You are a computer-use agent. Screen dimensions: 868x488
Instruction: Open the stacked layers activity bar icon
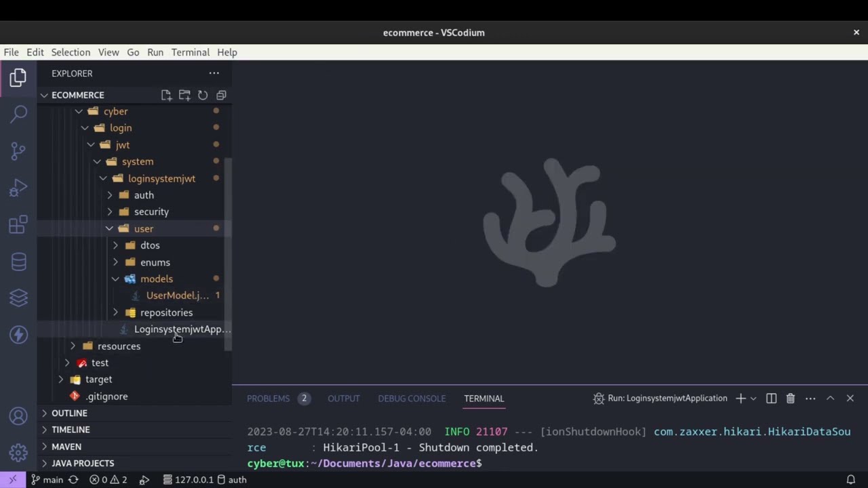[x=18, y=298]
